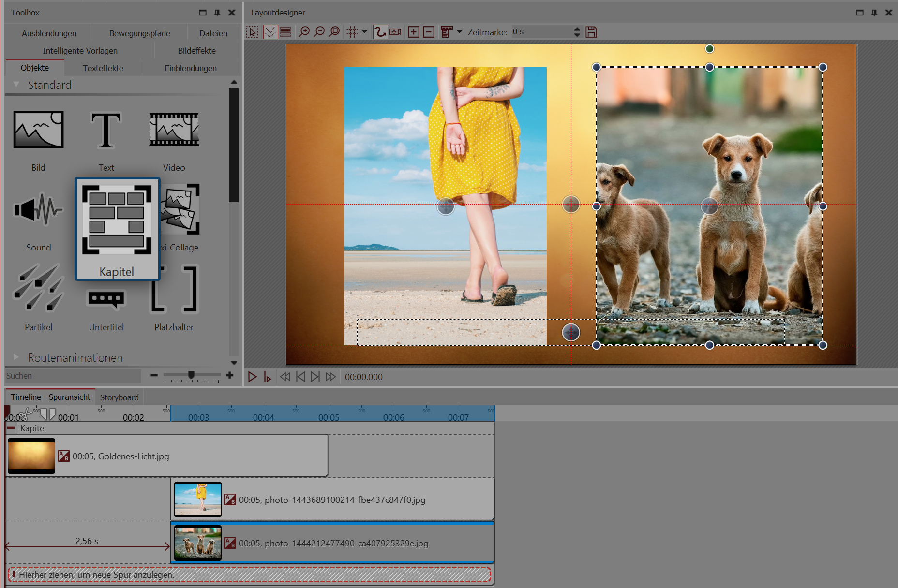Toggle the motion path display button
The height and width of the screenshot is (588, 898).
pos(380,32)
